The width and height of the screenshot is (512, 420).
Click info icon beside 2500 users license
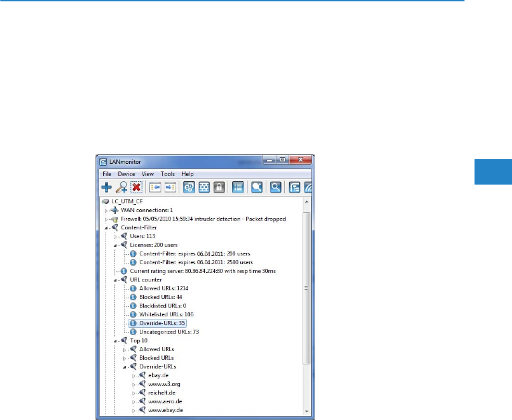point(133,262)
